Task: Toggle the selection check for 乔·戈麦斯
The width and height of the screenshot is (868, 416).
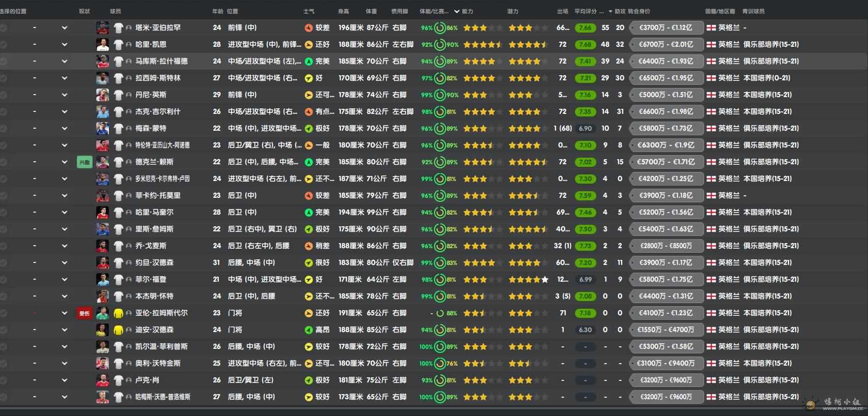Action: (4, 246)
